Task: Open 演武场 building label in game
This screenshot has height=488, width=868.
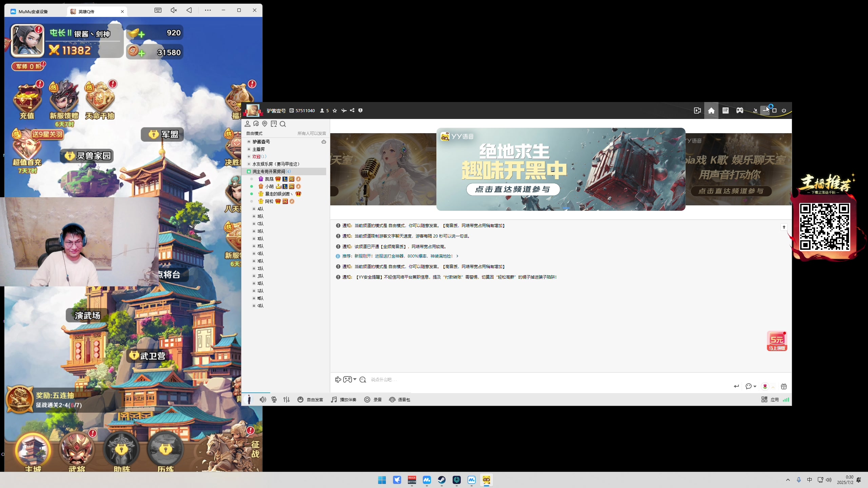Action: [87, 316]
